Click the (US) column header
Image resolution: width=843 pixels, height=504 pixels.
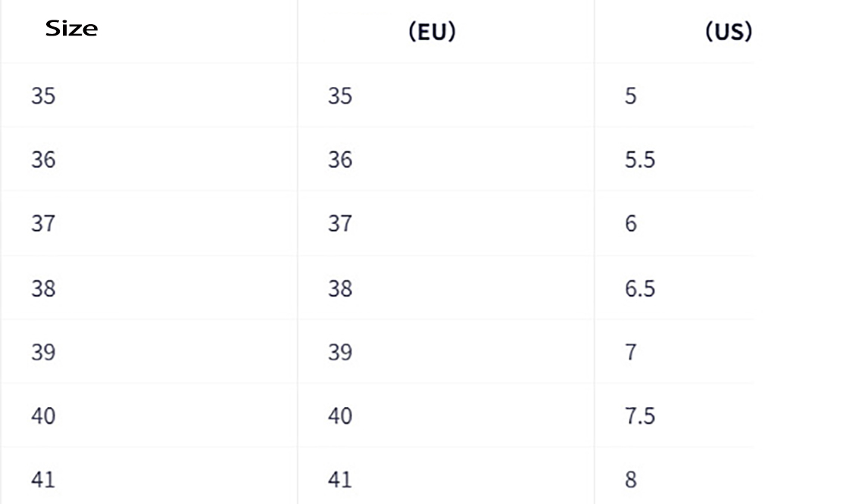728,33
